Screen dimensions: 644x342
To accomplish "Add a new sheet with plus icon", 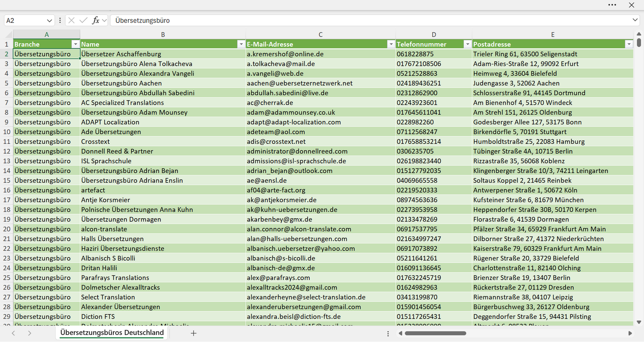I will (193, 333).
